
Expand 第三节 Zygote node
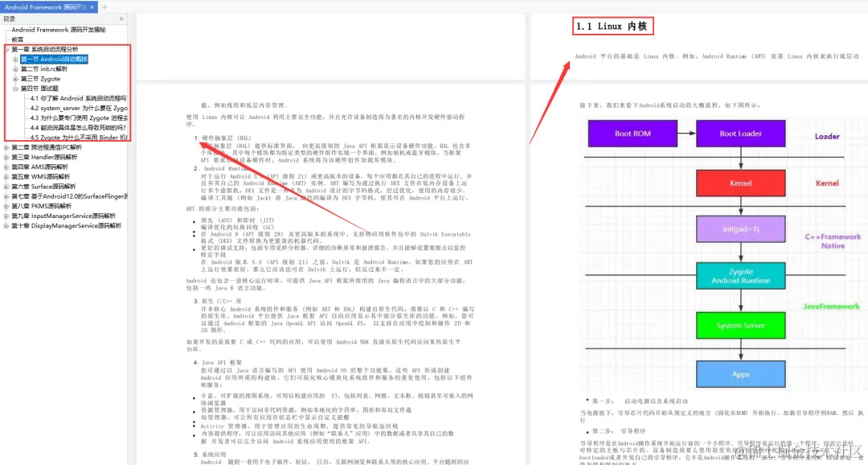(x=15, y=79)
